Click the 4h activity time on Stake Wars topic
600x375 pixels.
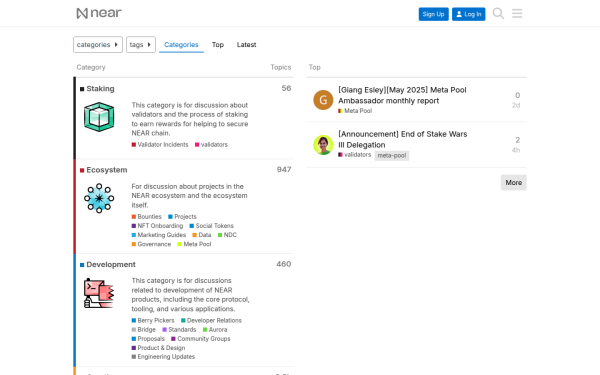pyautogui.click(x=516, y=150)
